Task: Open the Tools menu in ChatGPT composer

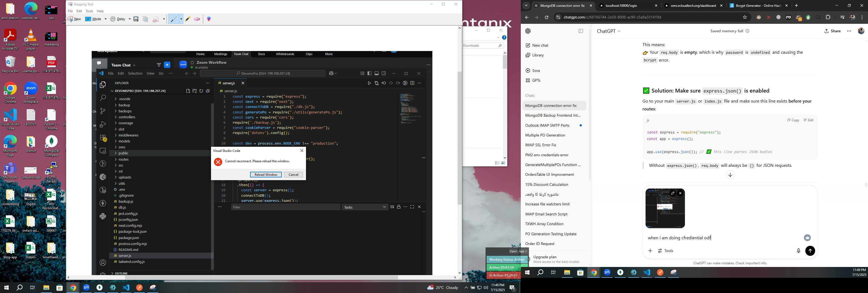Action: 665,251
